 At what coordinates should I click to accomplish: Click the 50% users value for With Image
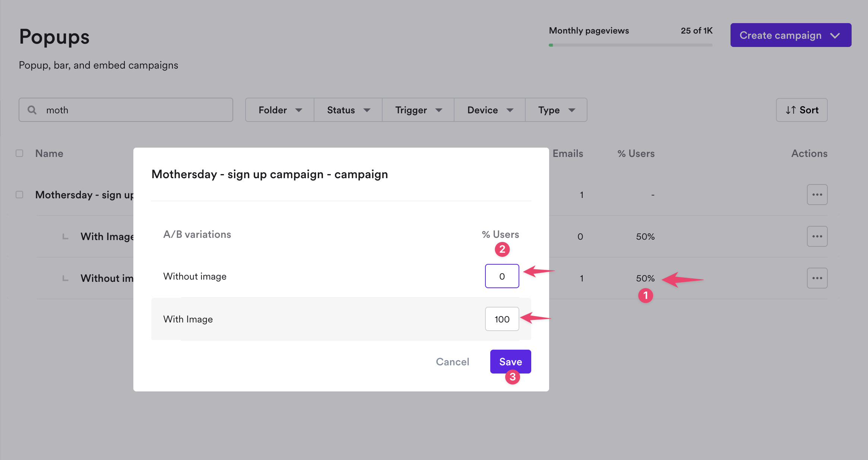645,236
